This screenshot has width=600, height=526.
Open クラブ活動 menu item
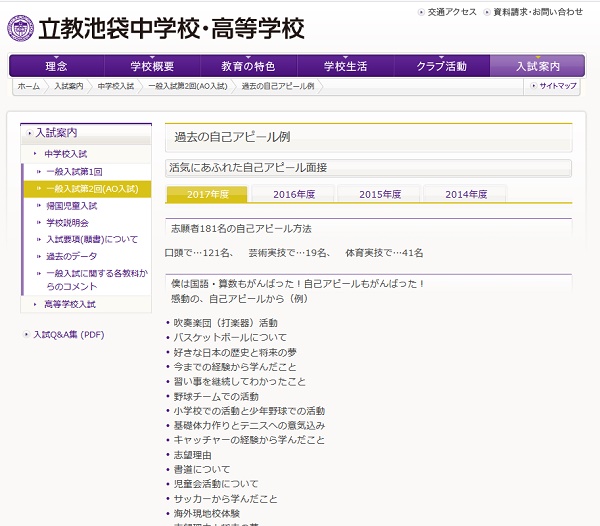(x=441, y=66)
